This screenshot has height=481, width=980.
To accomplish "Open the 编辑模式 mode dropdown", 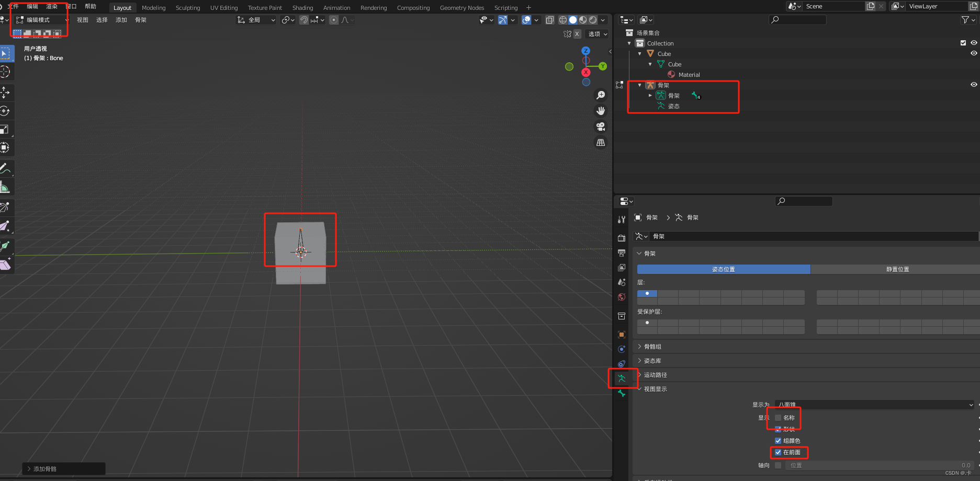I will pos(42,20).
